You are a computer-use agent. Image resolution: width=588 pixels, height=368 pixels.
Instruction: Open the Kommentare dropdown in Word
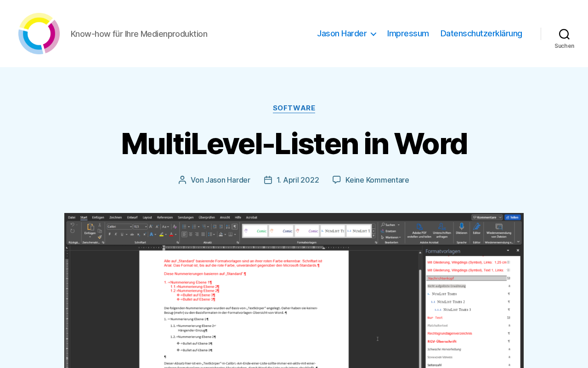coord(487,217)
